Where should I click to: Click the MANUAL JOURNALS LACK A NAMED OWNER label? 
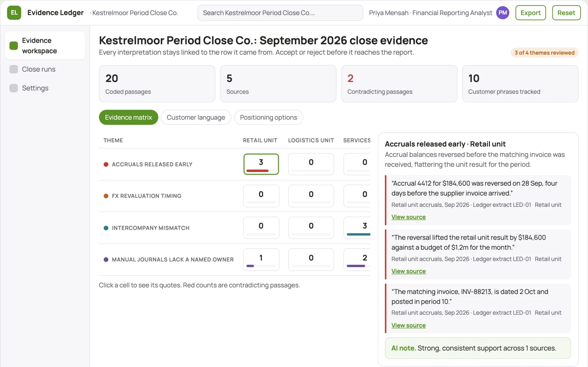(x=173, y=259)
